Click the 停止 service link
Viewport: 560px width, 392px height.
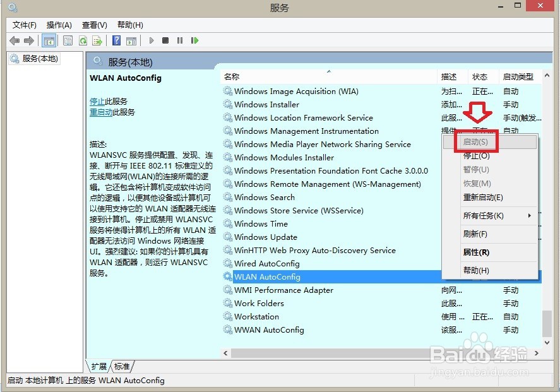click(x=97, y=102)
